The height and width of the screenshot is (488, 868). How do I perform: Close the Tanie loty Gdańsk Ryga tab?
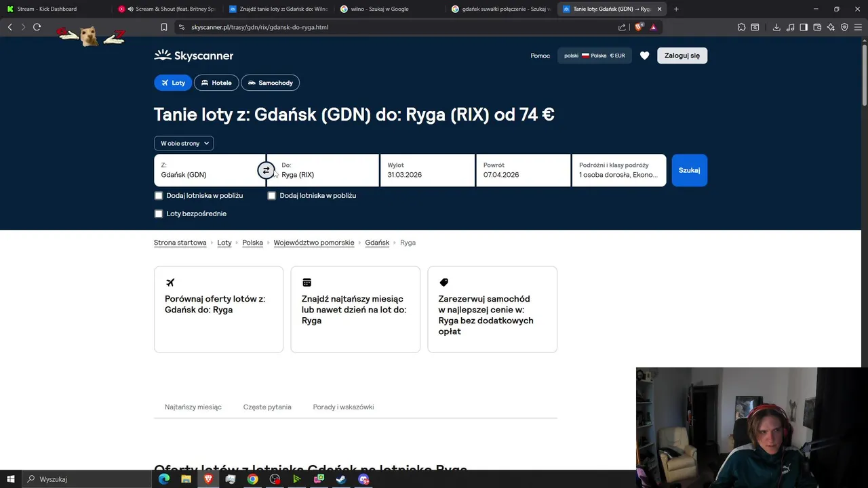pyautogui.click(x=659, y=9)
